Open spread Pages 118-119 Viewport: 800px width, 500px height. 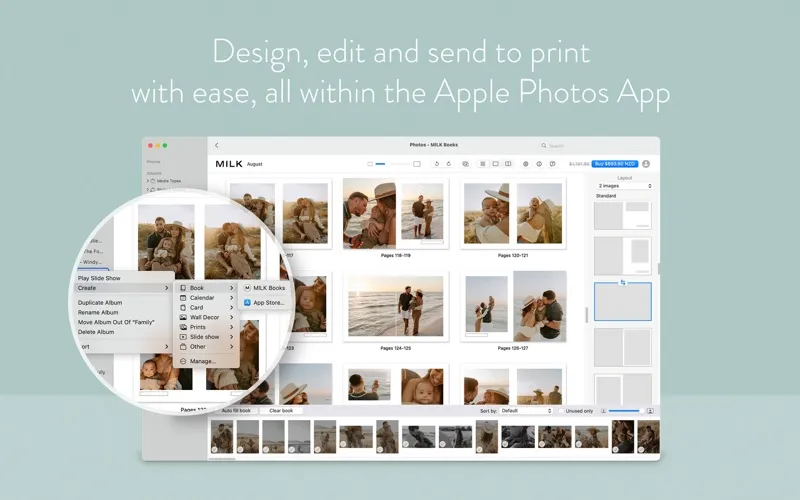[x=395, y=213]
